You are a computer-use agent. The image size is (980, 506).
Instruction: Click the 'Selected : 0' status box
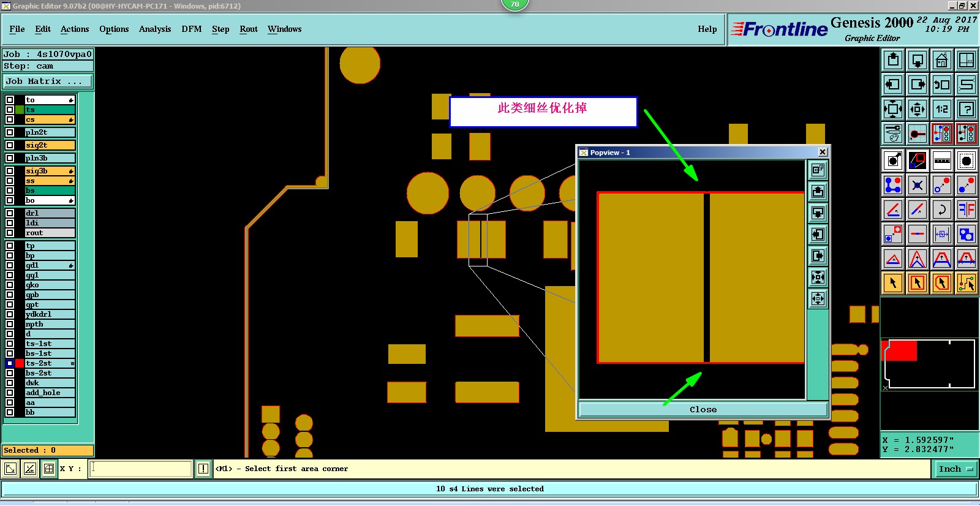coord(48,450)
